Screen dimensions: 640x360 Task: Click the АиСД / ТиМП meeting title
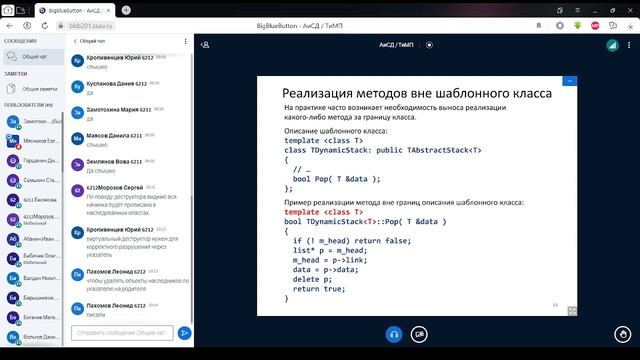tap(396, 45)
